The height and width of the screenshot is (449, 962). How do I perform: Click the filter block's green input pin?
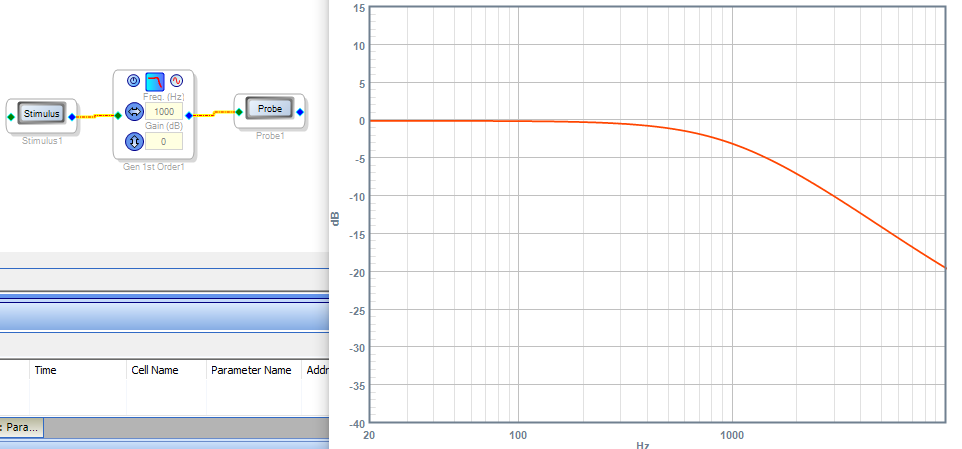[118, 116]
